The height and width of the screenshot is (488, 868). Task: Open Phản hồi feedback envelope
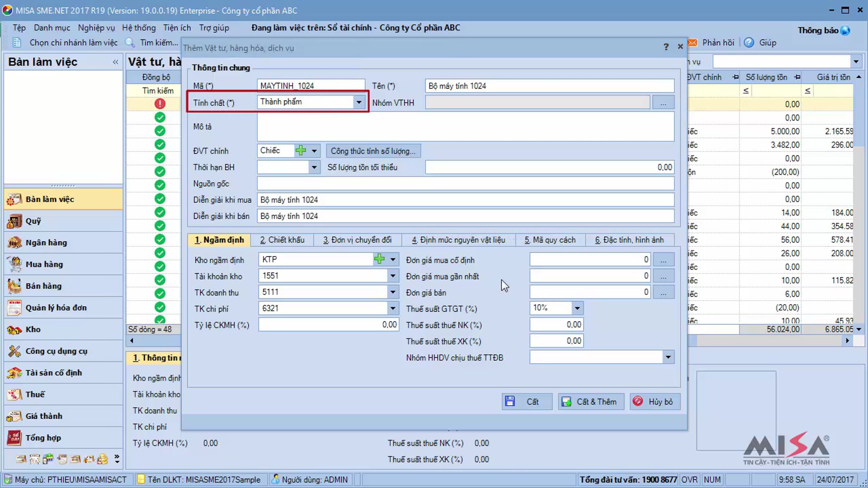(693, 43)
